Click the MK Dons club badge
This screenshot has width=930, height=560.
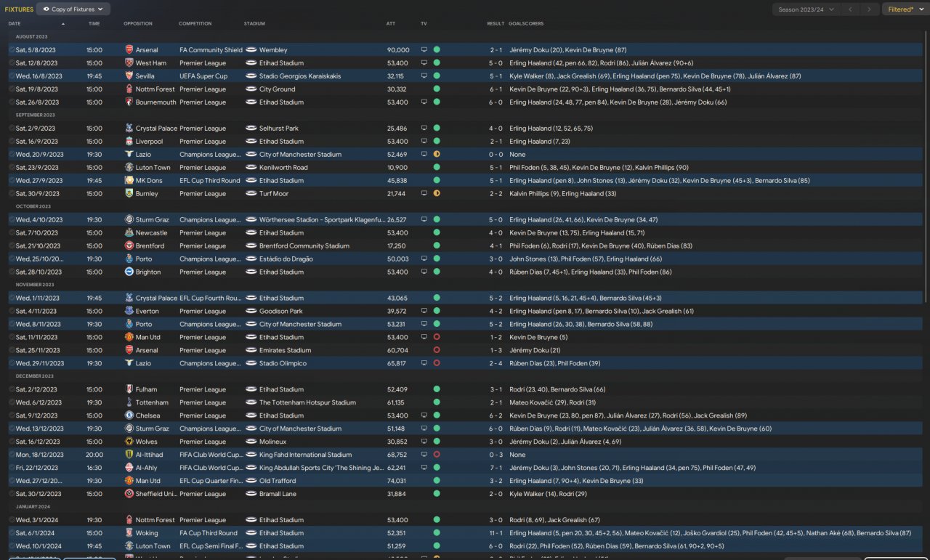(x=129, y=181)
